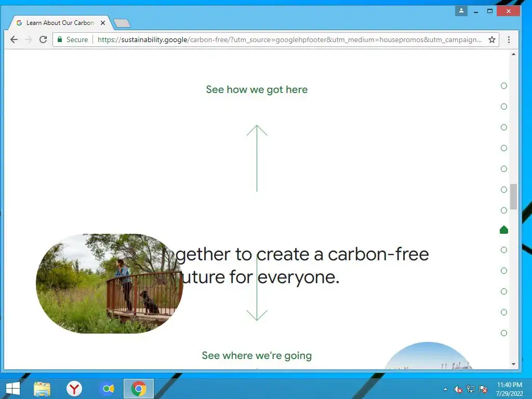Viewport: 532px width, 399px height.
Task: Click the downward green arrow
Action: pyautogui.click(x=257, y=288)
